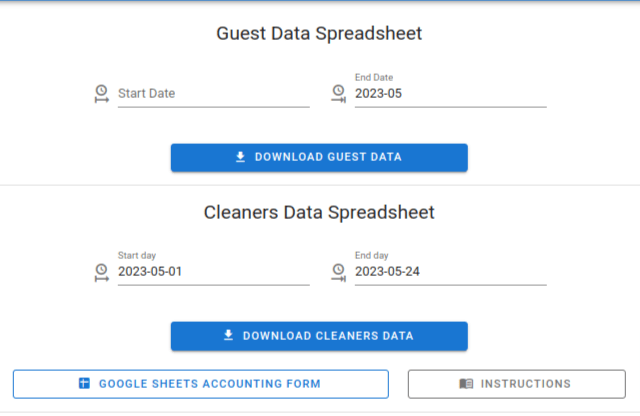Edit the cleaners End day field 2023-05-24
This screenshot has width=640, height=416.
450,272
